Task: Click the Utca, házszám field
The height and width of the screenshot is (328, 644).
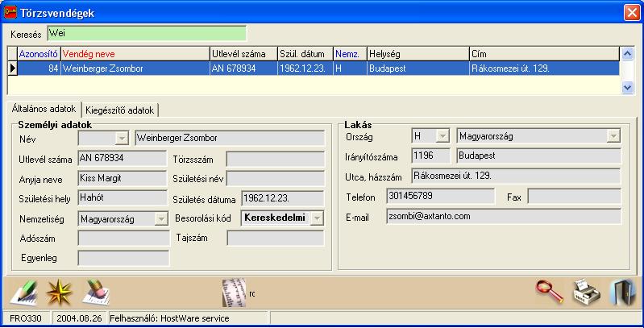Action: click(x=516, y=176)
